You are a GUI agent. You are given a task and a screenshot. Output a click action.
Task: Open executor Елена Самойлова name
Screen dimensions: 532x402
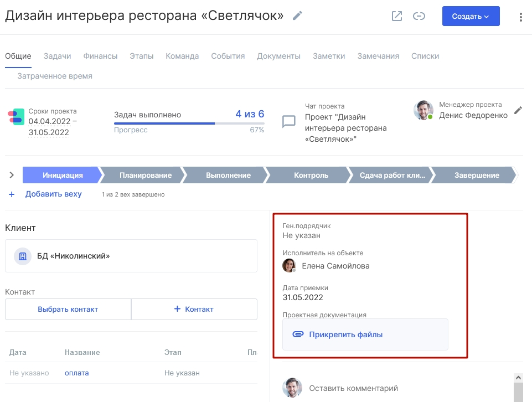pyautogui.click(x=335, y=266)
